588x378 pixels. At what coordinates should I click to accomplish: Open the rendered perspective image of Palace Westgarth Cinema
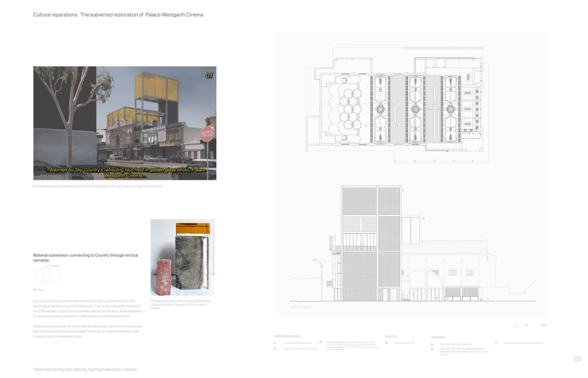pos(125,123)
